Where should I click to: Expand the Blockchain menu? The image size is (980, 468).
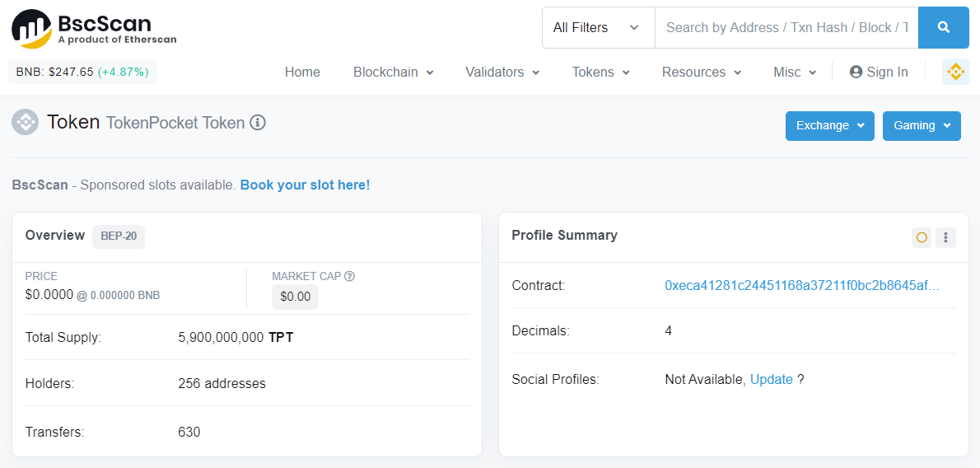tap(393, 72)
